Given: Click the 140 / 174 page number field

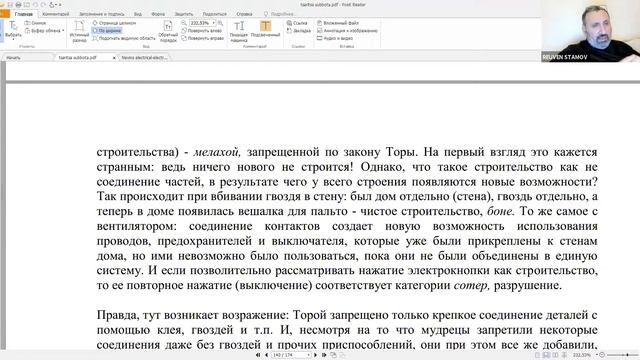Looking at the screenshot, I should pyautogui.click(x=291, y=355).
